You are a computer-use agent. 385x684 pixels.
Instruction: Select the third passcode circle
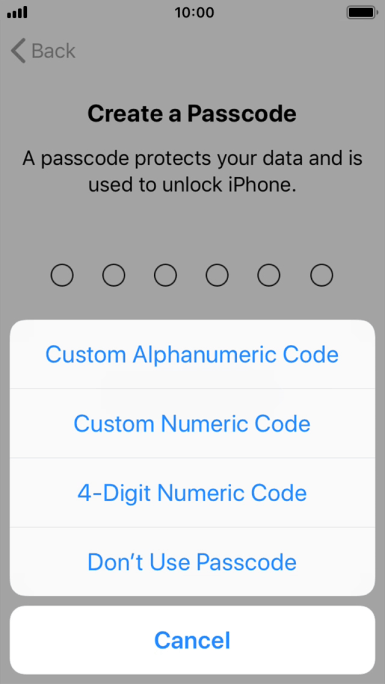(165, 275)
